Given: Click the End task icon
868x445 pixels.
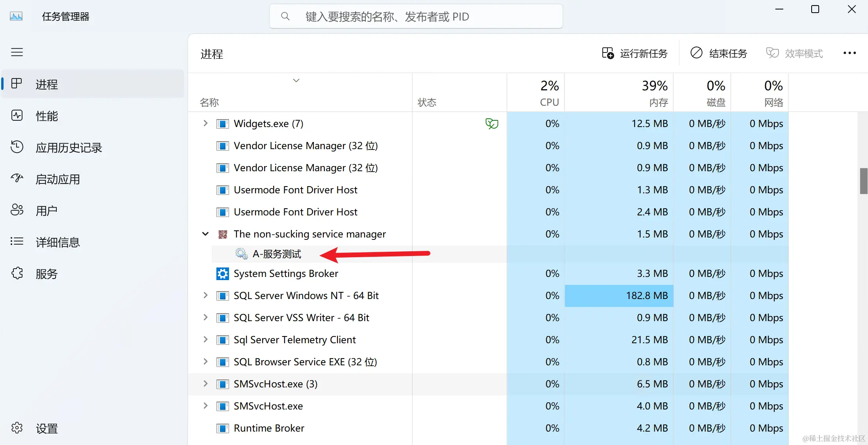Looking at the screenshot, I should click(x=696, y=53).
